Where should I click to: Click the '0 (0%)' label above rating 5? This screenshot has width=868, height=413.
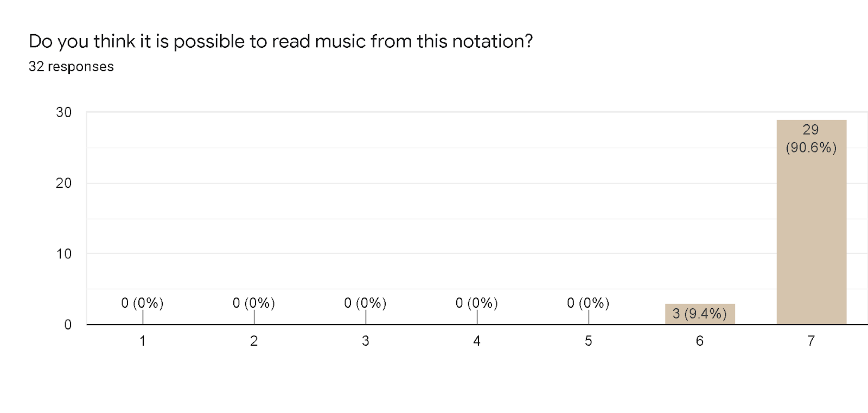coord(588,303)
